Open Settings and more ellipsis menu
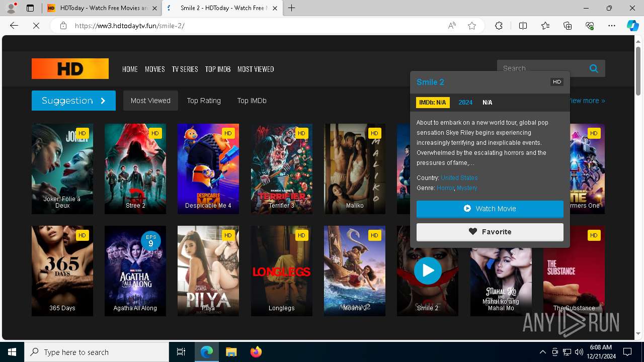 pos(612,26)
